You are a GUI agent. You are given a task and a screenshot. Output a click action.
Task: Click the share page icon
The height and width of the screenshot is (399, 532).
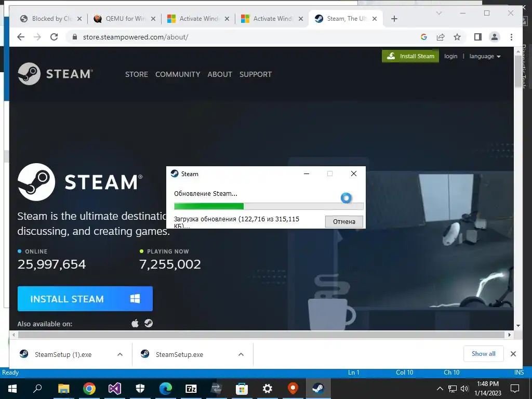441,37
